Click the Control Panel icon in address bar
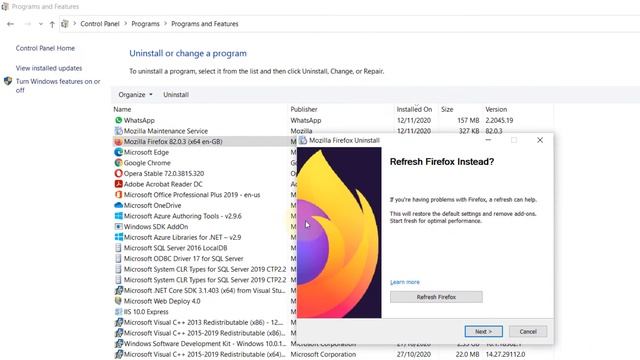This screenshot has width=640, height=360. tap(64, 24)
